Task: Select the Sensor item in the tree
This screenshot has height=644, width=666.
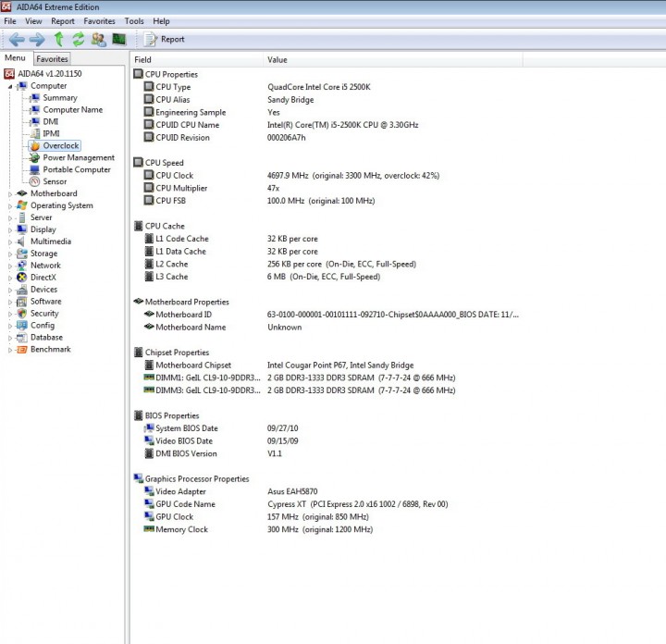Action: 55,181
